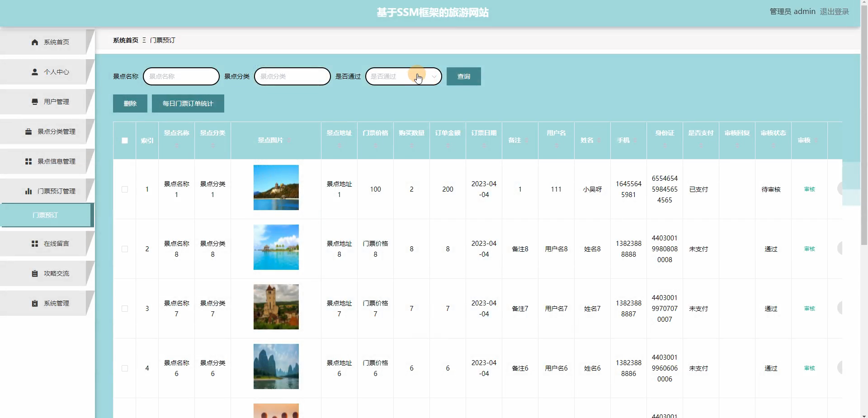Sort table by 景点名称 column arrows
Image resolution: width=868 pixels, height=418 pixels.
click(x=176, y=146)
